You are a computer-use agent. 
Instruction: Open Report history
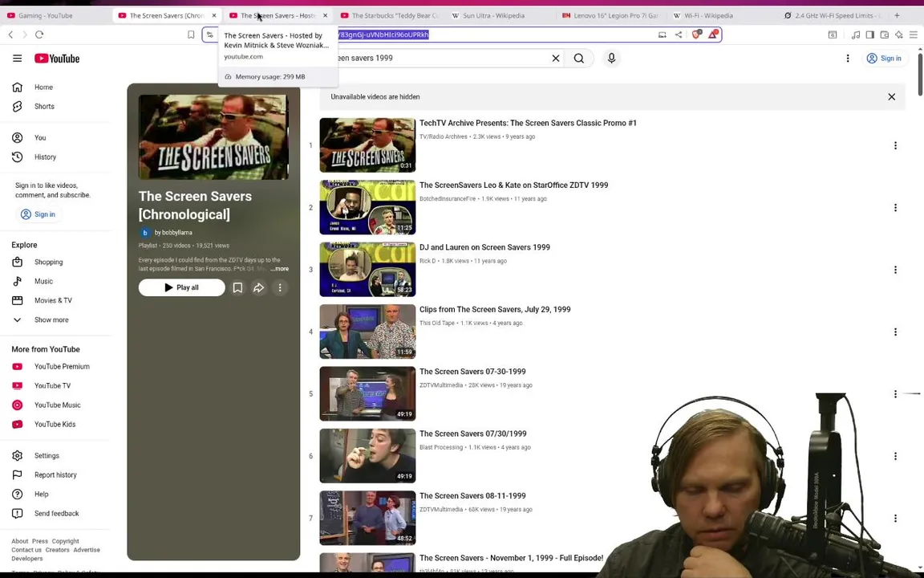point(55,474)
